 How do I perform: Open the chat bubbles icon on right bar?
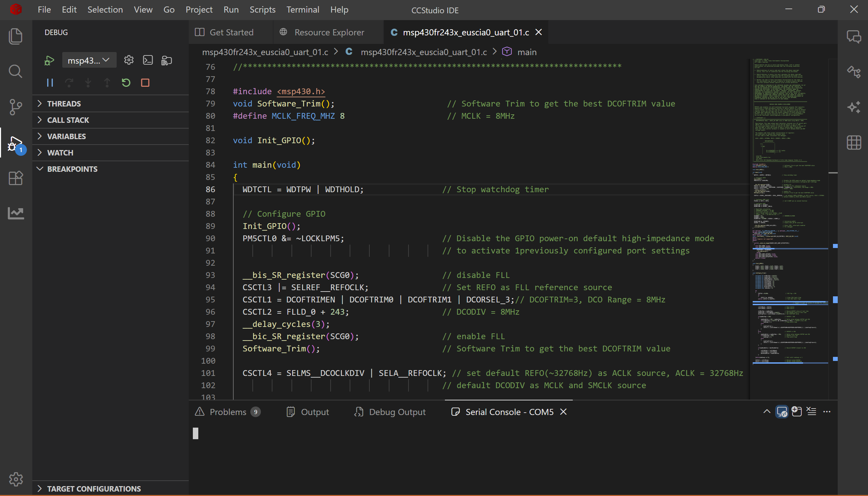coord(854,36)
